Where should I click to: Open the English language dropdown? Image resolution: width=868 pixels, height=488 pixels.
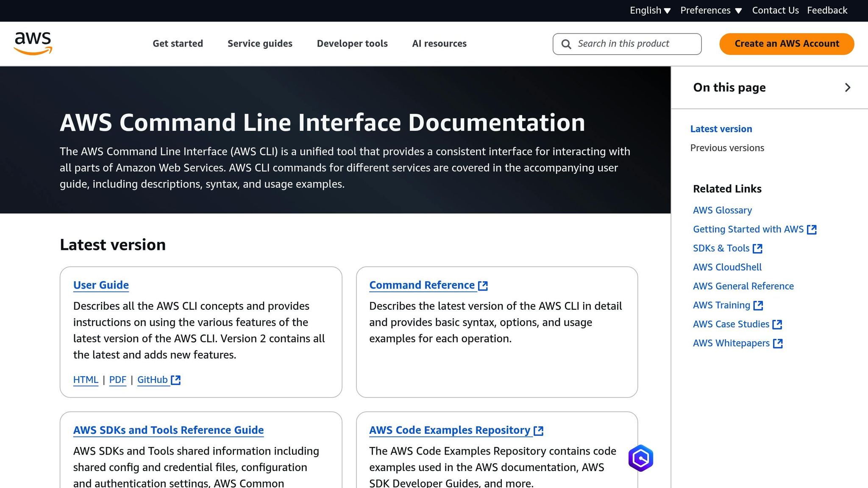[650, 11]
